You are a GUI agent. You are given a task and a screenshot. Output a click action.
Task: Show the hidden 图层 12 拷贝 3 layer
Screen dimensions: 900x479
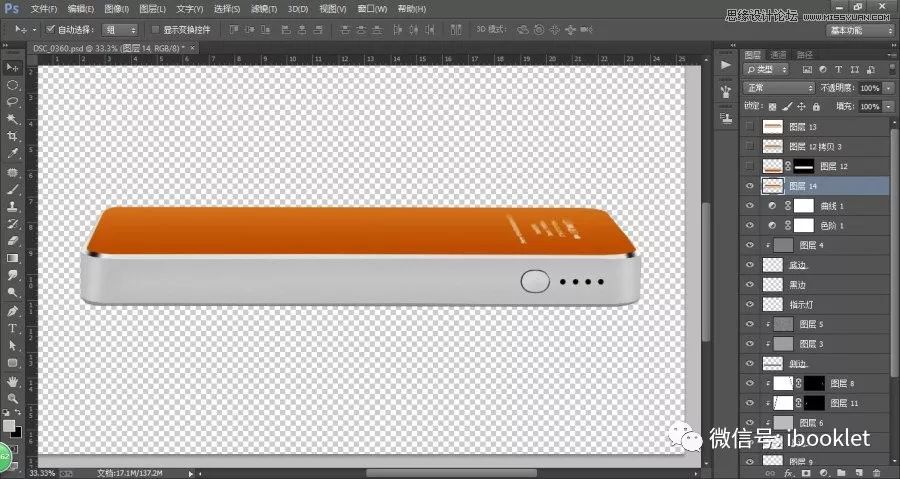click(750, 146)
